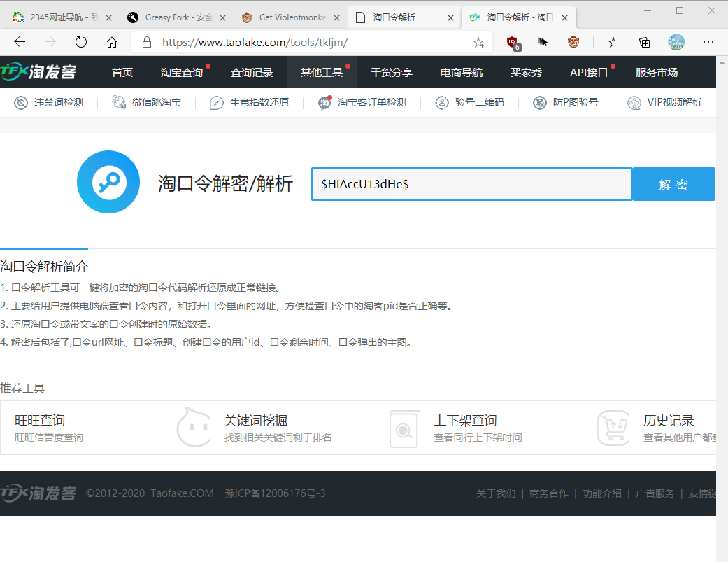
Task: Focus the 淘口令 code input field
Action: 472,184
